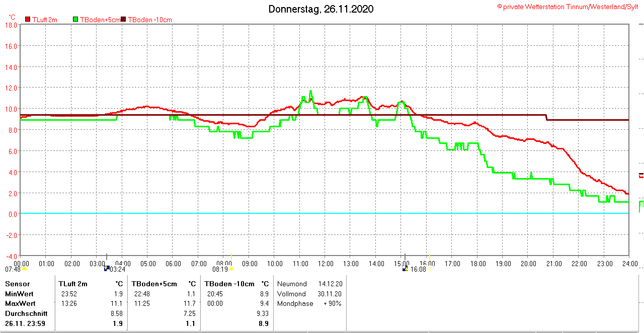644x333 pixels.
Task: Click the green TBoden+5cm legend swatch
Action: [76, 20]
